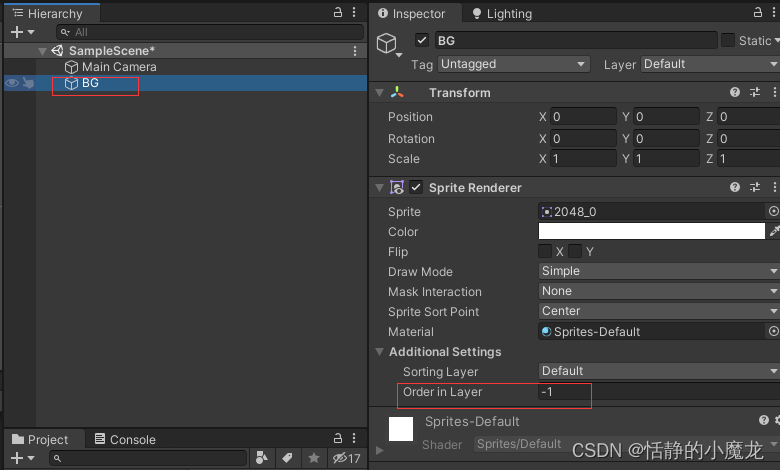
Task: Click the Sprites-Default material preview thumbnail
Action: click(x=400, y=429)
